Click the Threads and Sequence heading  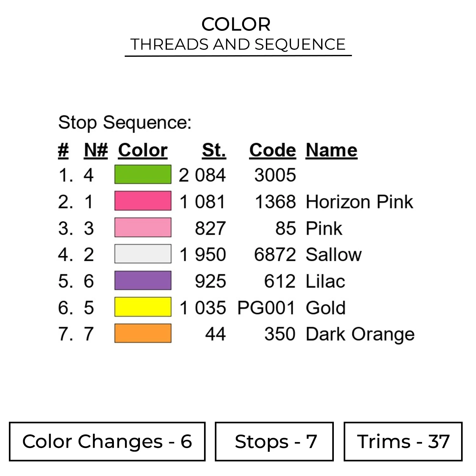[x=238, y=44]
